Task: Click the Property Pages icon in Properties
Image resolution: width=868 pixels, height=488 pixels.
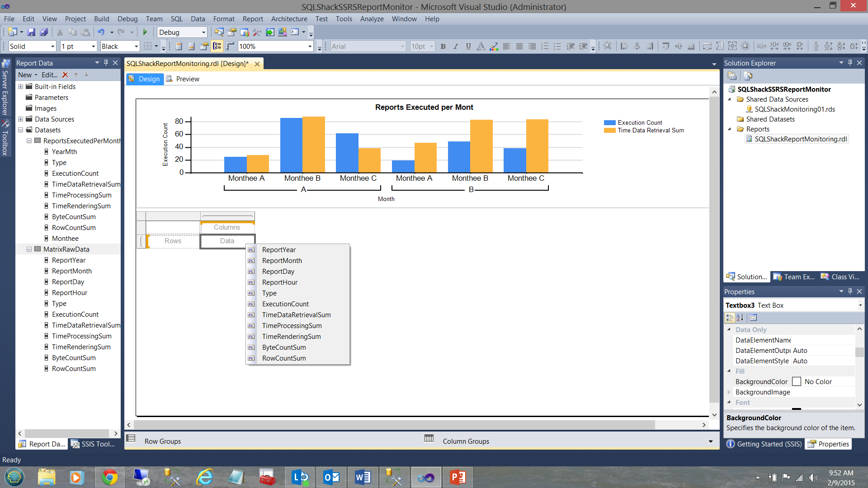Action: point(753,318)
